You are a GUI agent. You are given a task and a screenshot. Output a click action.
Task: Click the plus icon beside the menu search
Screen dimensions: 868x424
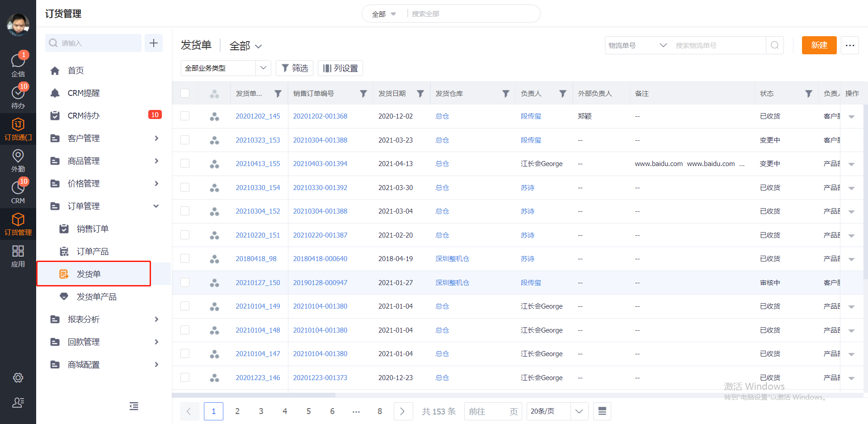click(154, 43)
